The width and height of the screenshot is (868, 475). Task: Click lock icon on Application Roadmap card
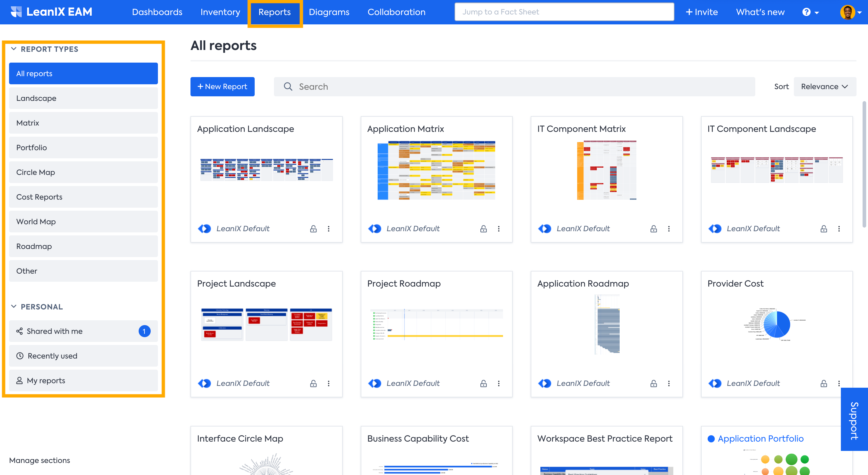(654, 383)
